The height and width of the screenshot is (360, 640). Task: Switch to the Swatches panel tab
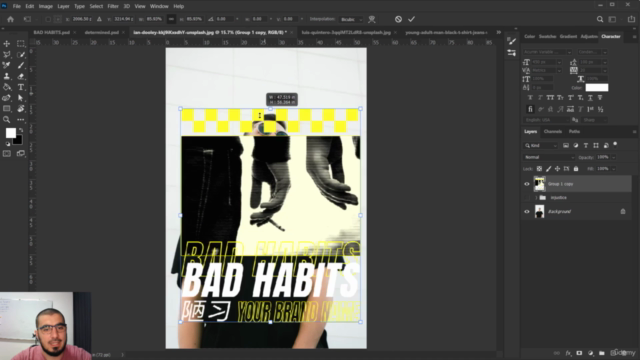(547, 36)
